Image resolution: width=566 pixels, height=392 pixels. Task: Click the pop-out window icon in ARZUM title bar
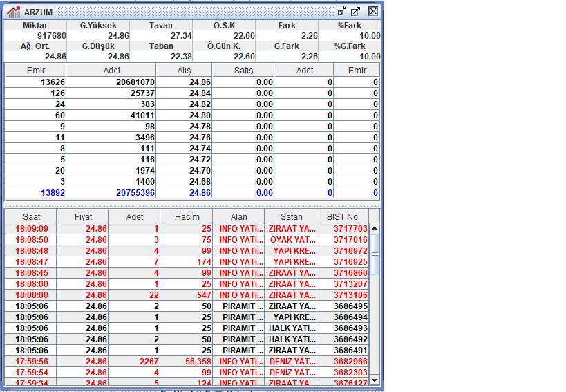[355, 11]
